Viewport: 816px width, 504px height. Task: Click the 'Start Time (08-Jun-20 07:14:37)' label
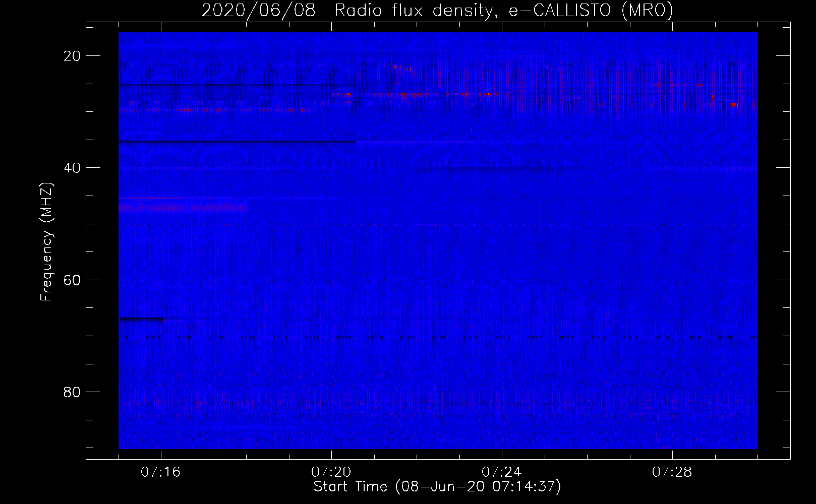(437, 487)
